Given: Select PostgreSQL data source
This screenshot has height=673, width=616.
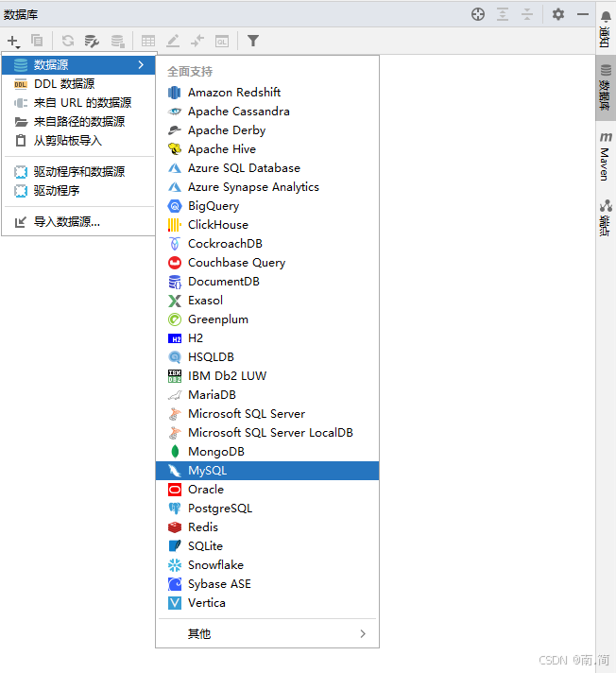Looking at the screenshot, I should (x=267, y=509).
